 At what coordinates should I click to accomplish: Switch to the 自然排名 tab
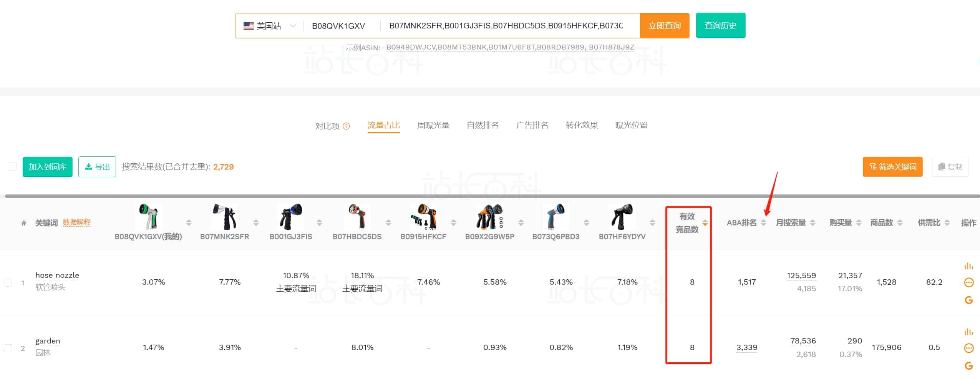point(483,125)
